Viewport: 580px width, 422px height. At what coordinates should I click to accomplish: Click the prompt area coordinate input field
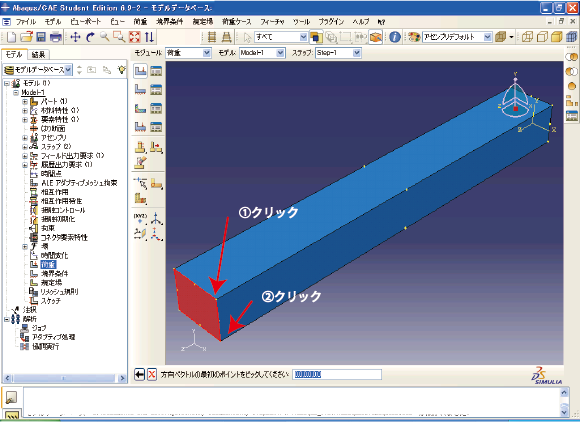pyautogui.click(x=337, y=375)
